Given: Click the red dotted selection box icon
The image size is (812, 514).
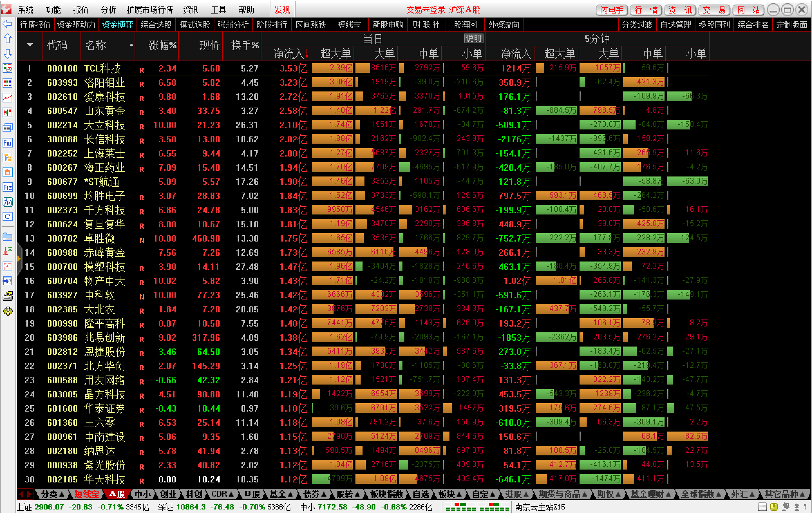Looking at the screenshot, I should pos(7,266).
